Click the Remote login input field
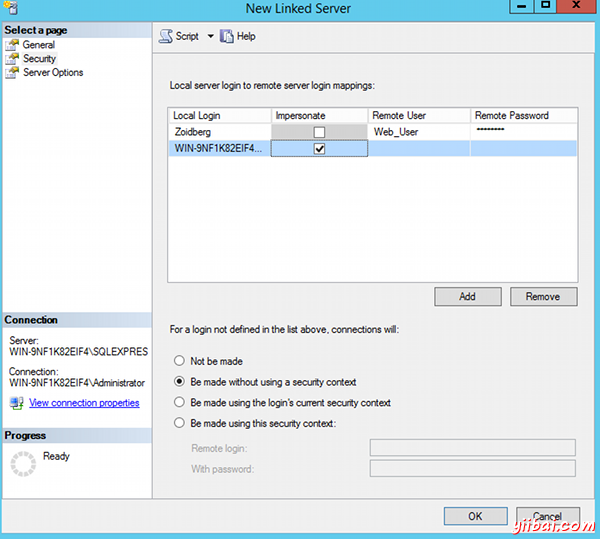Image resolution: width=600 pixels, height=539 pixels. 473,448
